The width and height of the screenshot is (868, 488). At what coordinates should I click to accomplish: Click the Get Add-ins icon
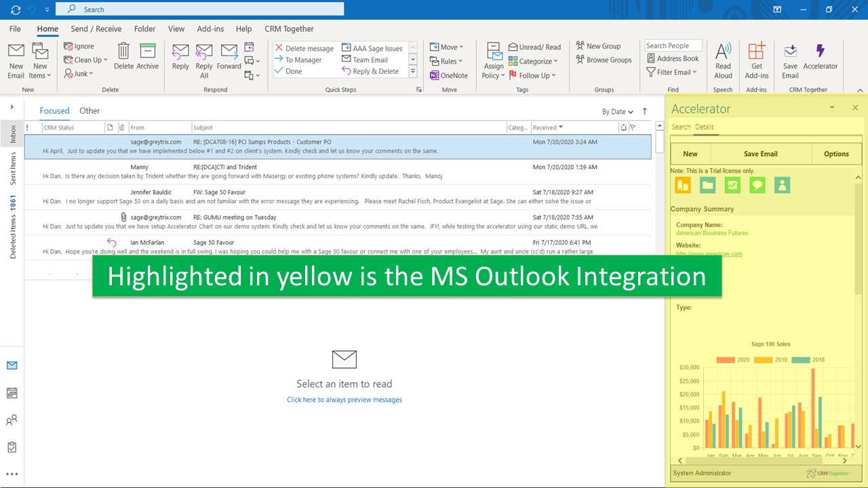pos(756,51)
